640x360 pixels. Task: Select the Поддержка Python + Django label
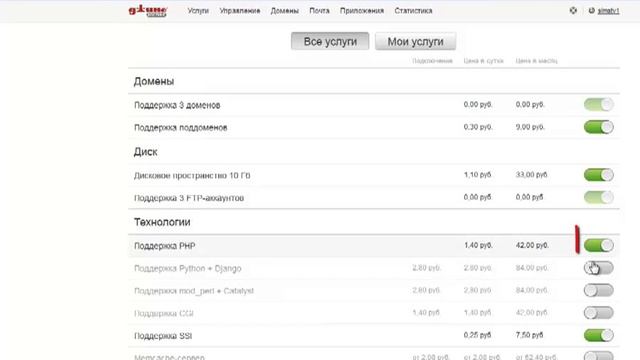coord(188,269)
